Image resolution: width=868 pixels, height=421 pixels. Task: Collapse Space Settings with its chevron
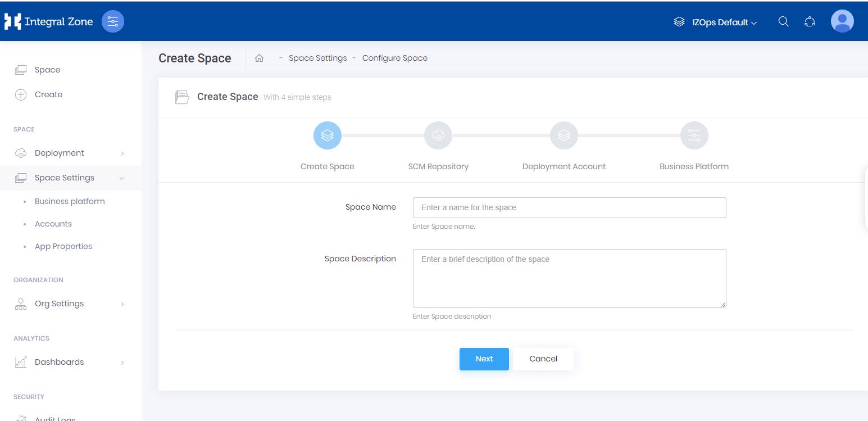point(122,178)
